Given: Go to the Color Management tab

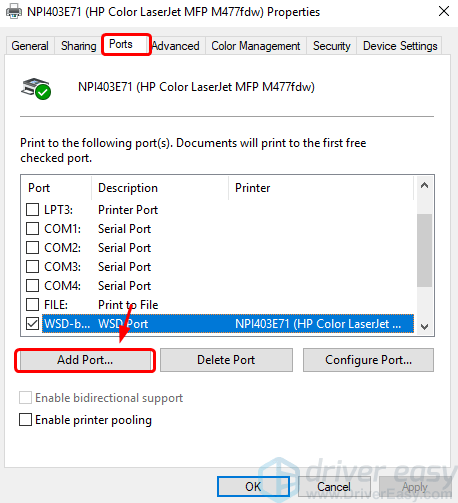Looking at the screenshot, I should (x=256, y=46).
